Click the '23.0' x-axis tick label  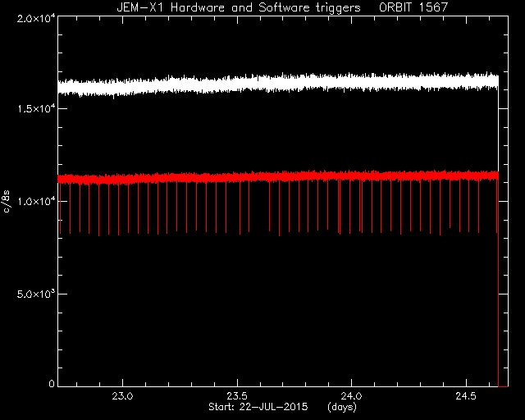click(122, 396)
